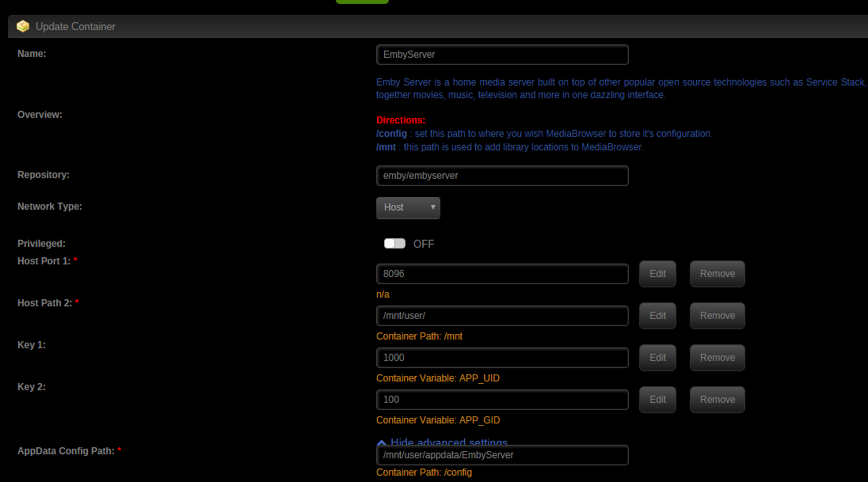Remove the Key 2 variable
Image resolution: width=868 pixels, height=482 pixels.
tap(718, 400)
